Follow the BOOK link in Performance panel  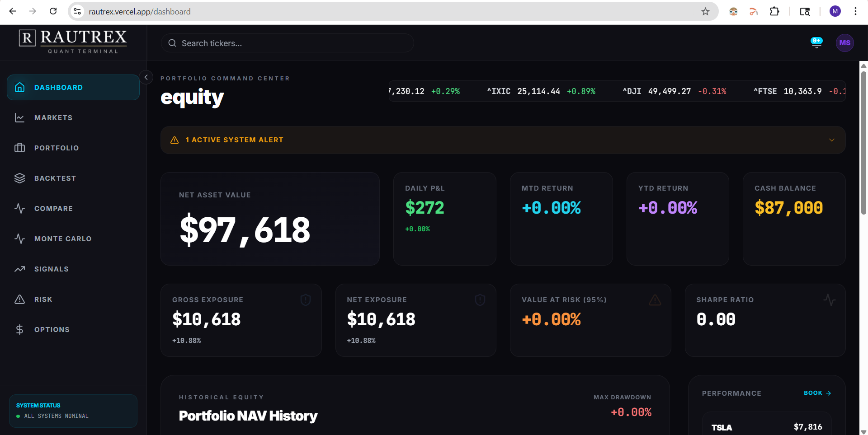[817, 393]
